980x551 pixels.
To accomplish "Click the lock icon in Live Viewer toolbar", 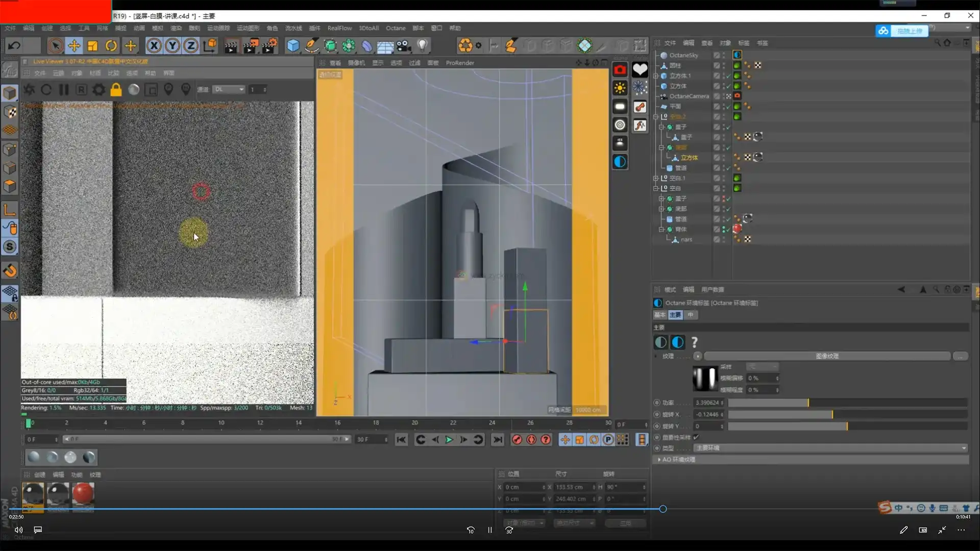I will point(115,89).
